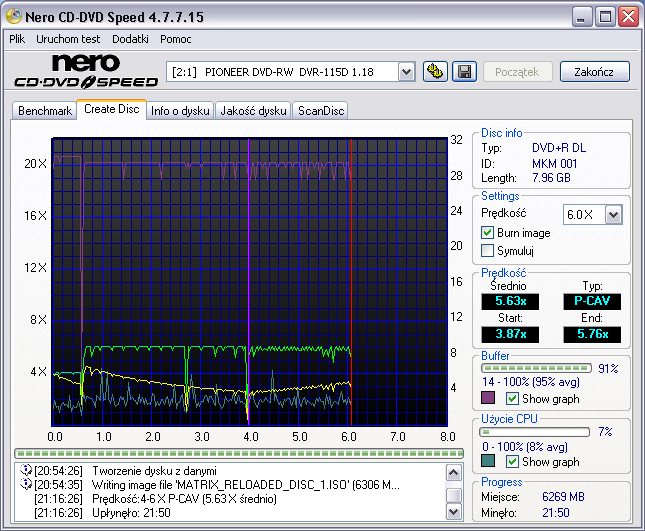Image resolution: width=645 pixels, height=531 pixels.
Task: Click log line 'Tworzenie dysku z danymi'
Action: point(154,471)
